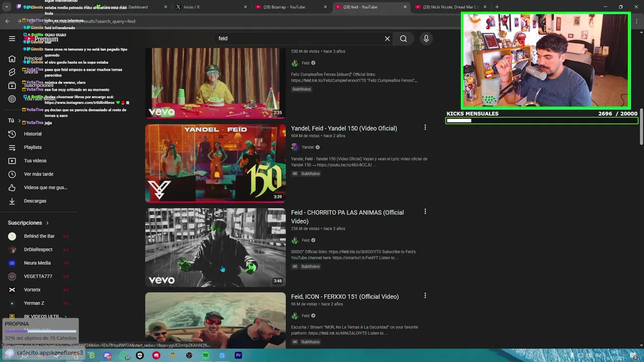The width and height of the screenshot is (644, 362).
Task: Open DrDisRespect subscription channel
Action: coord(38,249)
